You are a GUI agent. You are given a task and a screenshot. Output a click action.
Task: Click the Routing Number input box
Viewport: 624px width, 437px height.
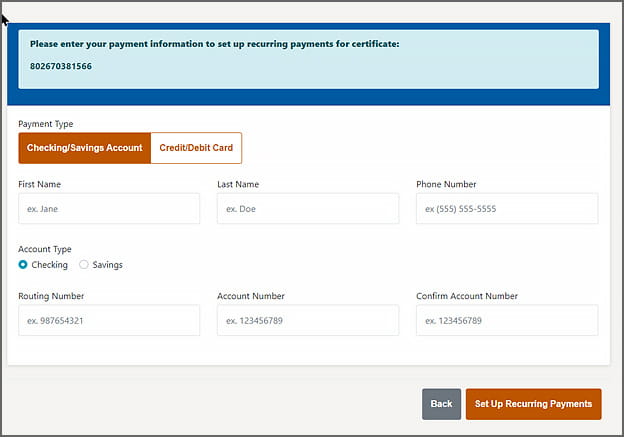coord(109,320)
